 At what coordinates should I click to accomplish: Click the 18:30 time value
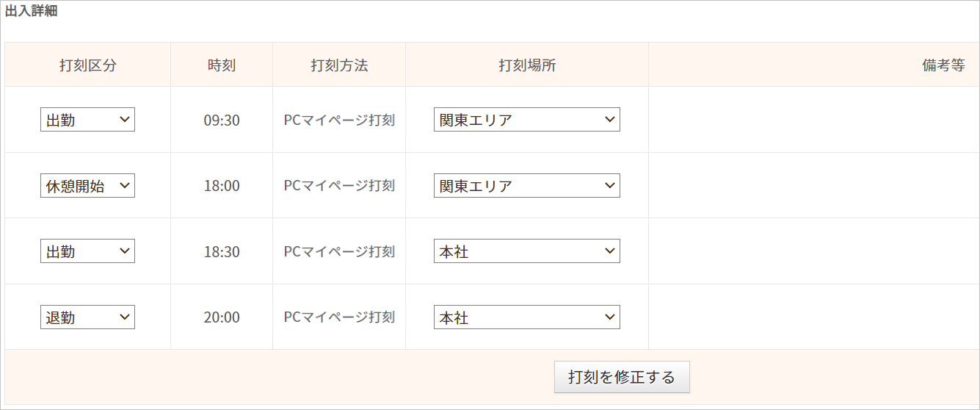pos(222,251)
